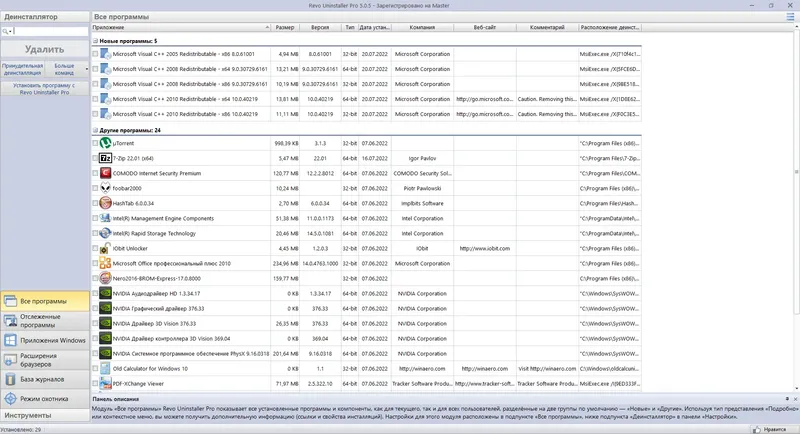Sort by the Компания column header
This screenshot has width=800, height=434.
click(x=422, y=28)
